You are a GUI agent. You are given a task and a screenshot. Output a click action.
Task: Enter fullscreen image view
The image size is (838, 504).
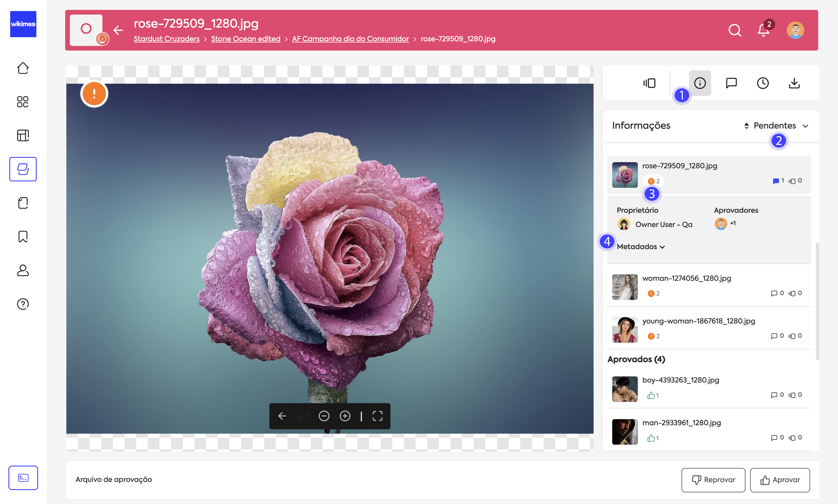[377, 416]
